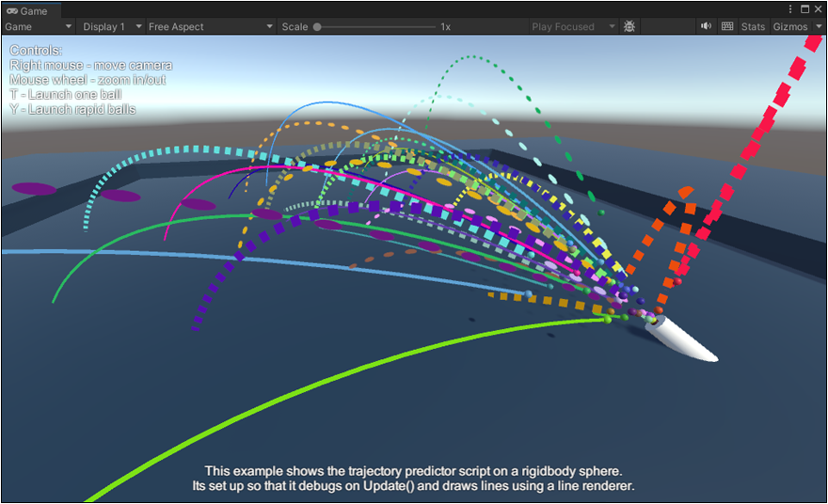Open the Play Focused dropdown
The image size is (828, 504).
click(x=572, y=27)
